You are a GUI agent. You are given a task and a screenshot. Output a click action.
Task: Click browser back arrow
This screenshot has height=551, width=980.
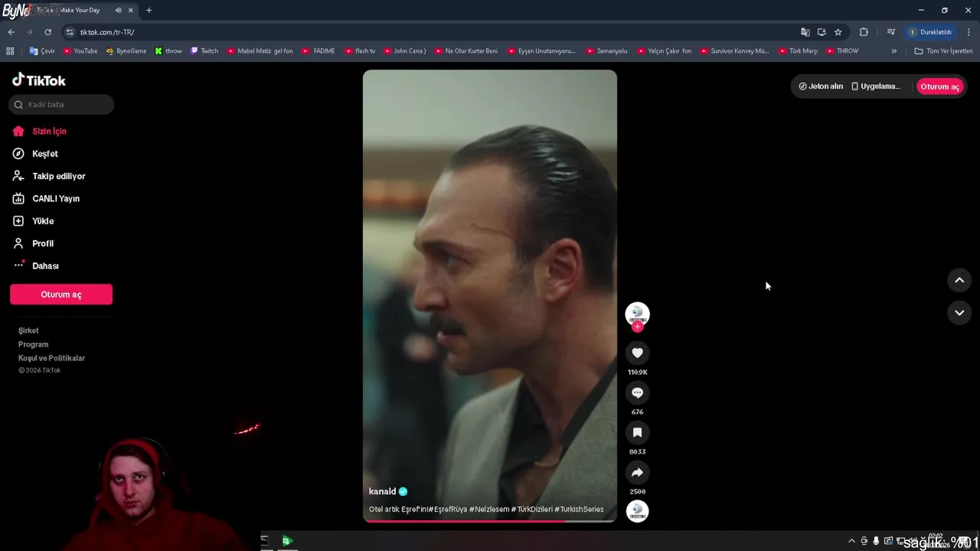click(11, 32)
